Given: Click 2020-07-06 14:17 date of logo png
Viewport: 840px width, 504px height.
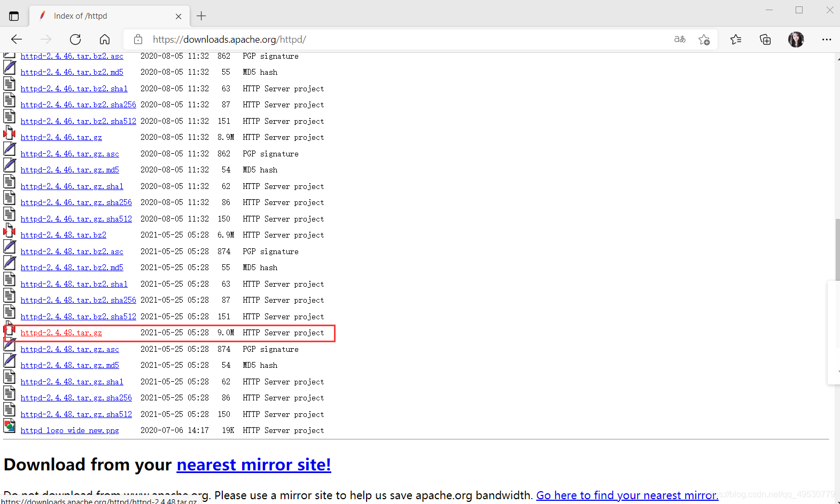Looking at the screenshot, I should 175,430.
